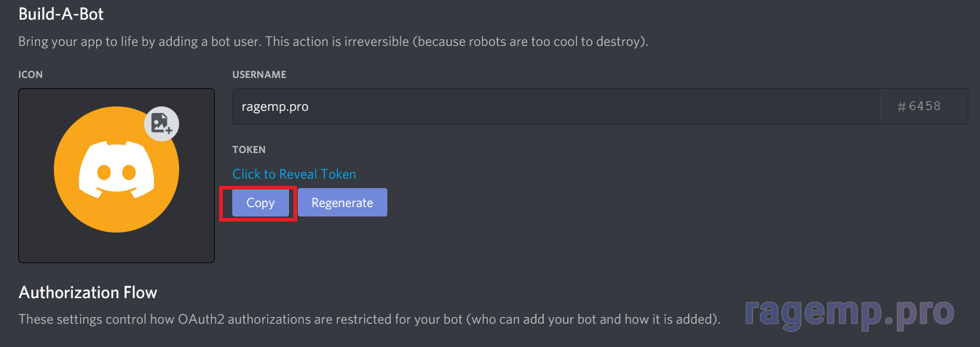Click the Build-A-Bot description text
Screen dimensions: 980x347
point(333,42)
